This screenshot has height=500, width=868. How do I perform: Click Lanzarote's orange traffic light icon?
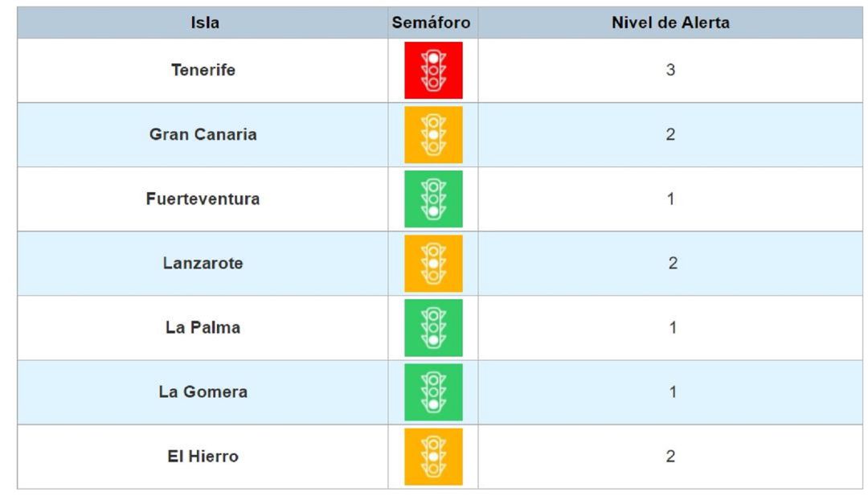pyautogui.click(x=433, y=263)
